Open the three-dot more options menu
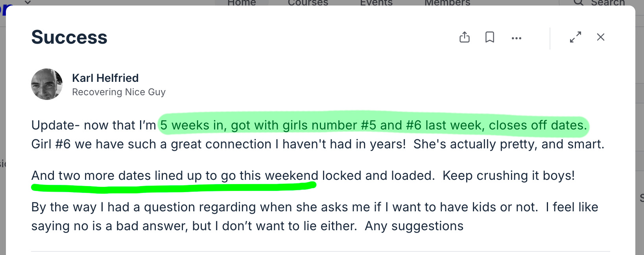 [517, 38]
